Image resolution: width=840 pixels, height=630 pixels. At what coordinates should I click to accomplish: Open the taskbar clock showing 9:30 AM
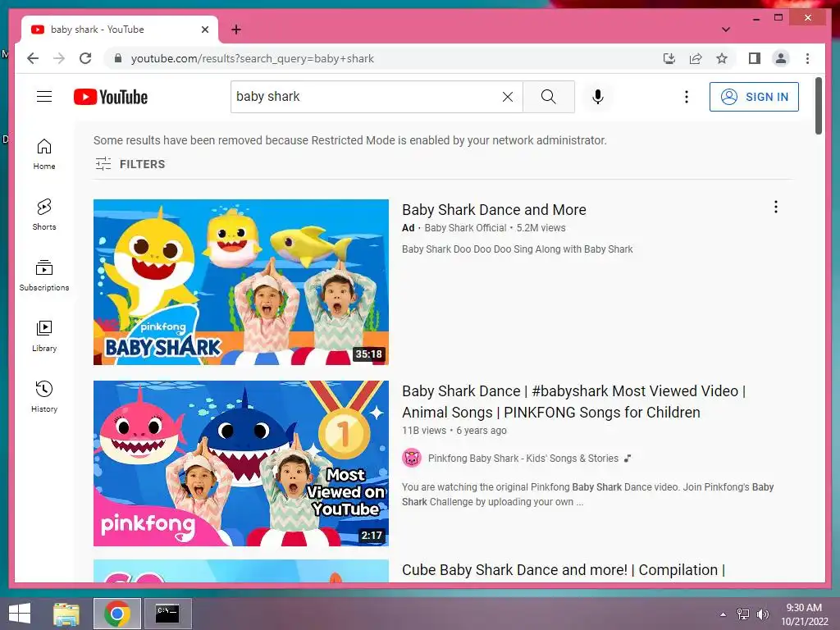click(x=804, y=614)
